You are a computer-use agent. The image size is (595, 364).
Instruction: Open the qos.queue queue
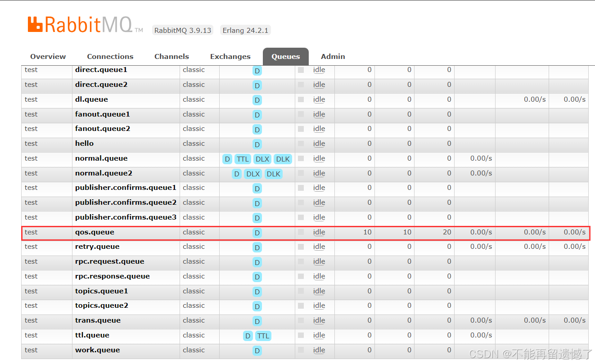click(95, 232)
